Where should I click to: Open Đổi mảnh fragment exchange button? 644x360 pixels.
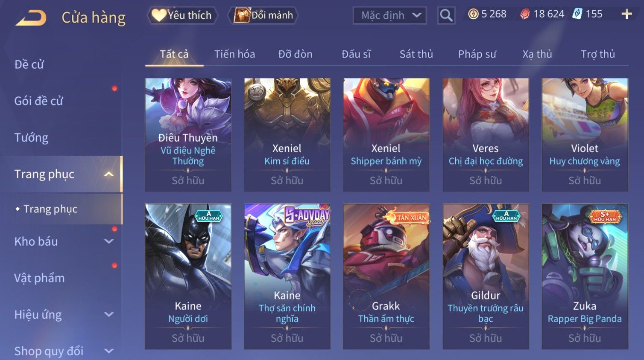tap(263, 15)
